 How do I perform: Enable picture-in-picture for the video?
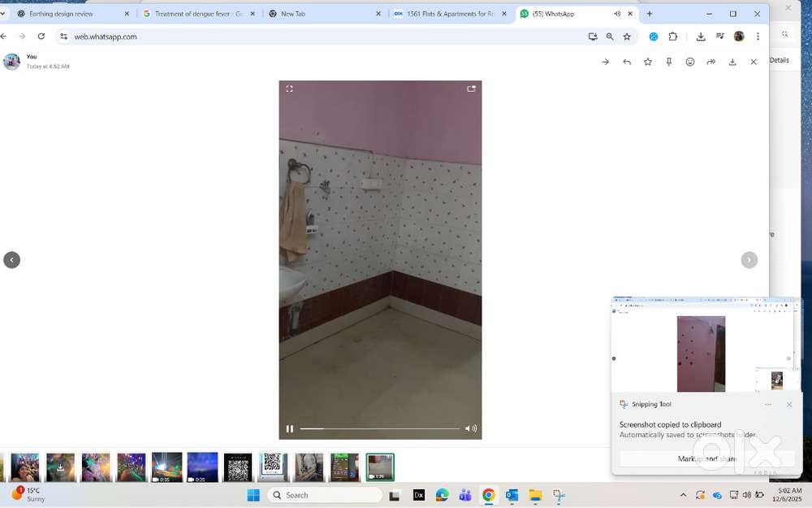(x=471, y=89)
